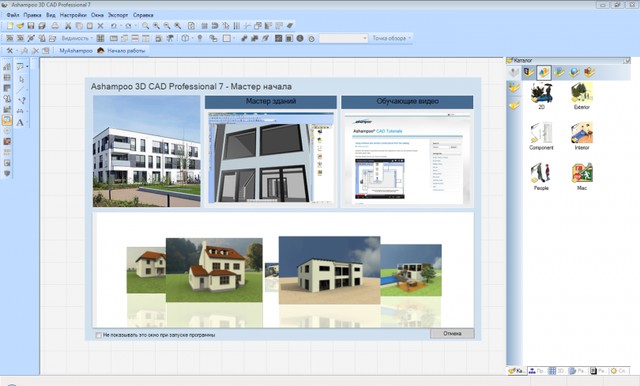Viewport: 640px width, 386px height.
Task: Click the highlighted orange left sidebar icon
Action: (x=7, y=120)
